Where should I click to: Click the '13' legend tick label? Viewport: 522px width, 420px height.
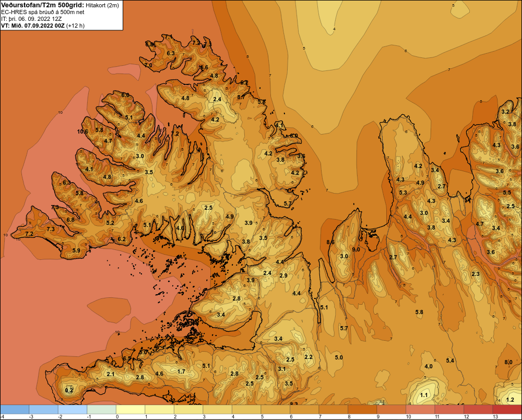pyautogui.click(x=495, y=417)
